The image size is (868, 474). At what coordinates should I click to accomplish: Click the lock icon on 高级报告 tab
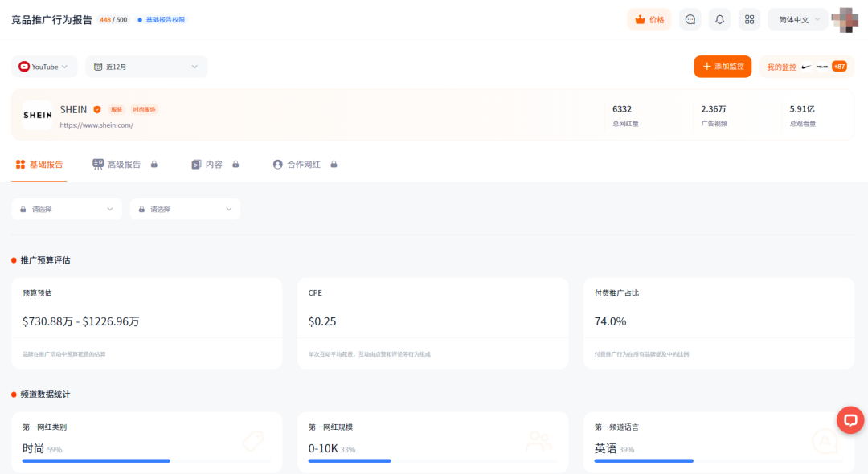pos(154,165)
